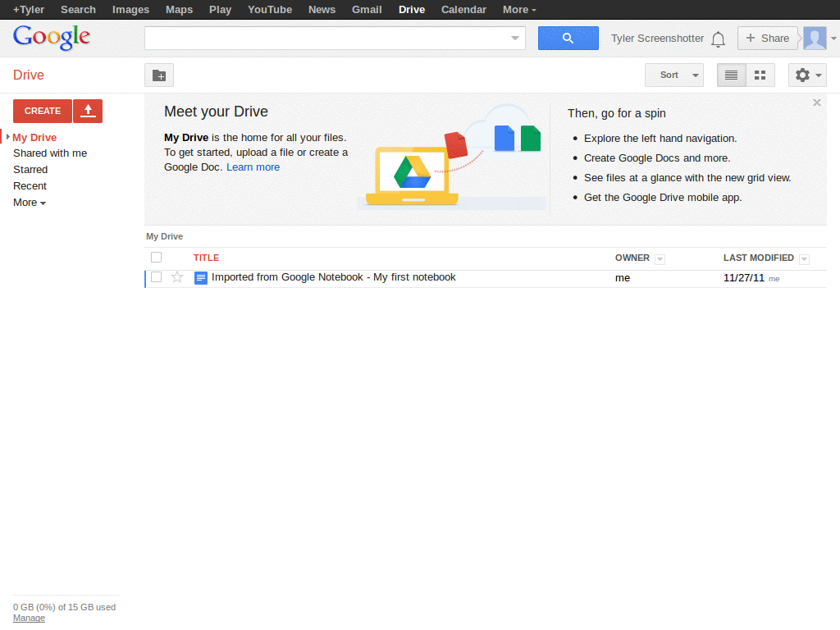
Task: Check the Imported from Google Notebook row checkbox
Action: [157, 277]
